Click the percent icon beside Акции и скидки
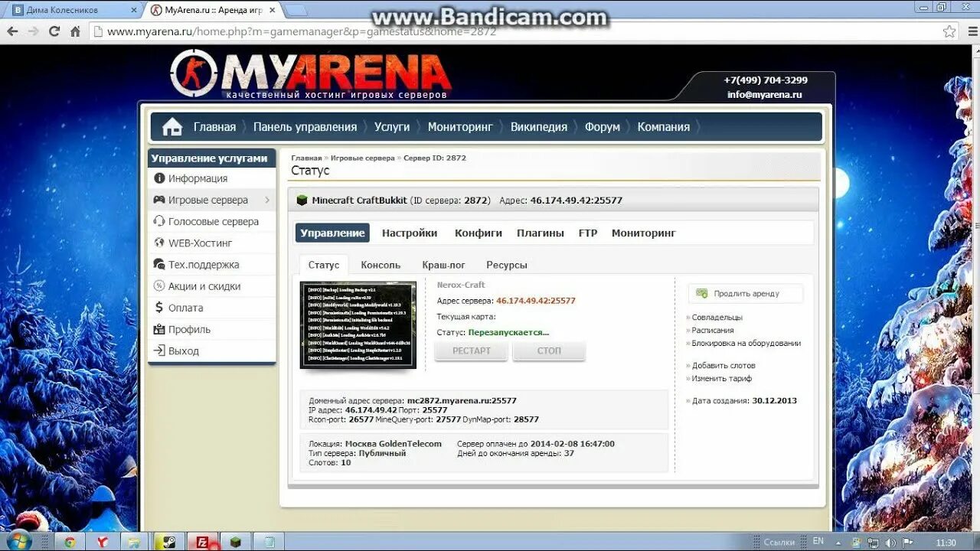 (x=159, y=286)
